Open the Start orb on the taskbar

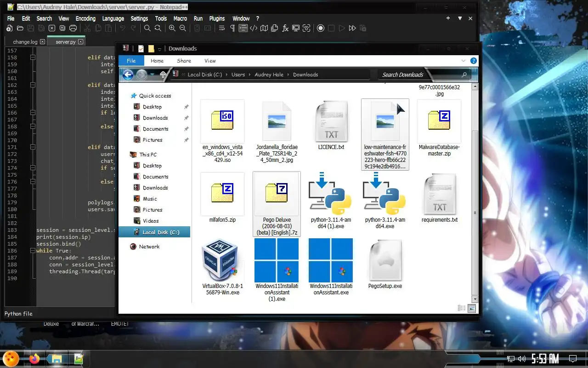point(10,358)
